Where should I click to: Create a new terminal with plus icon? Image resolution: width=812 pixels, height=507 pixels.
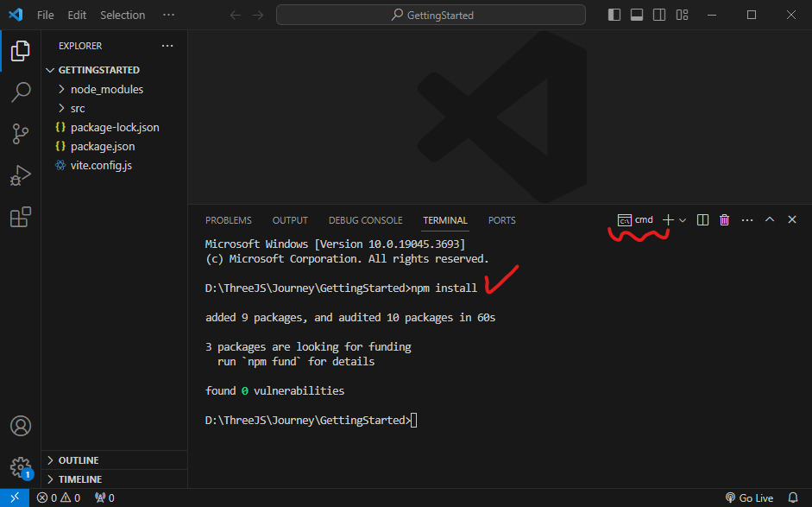coord(668,219)
